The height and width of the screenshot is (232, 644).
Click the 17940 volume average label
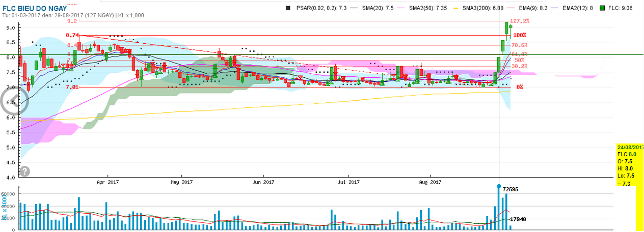click(x=518, y=219)
